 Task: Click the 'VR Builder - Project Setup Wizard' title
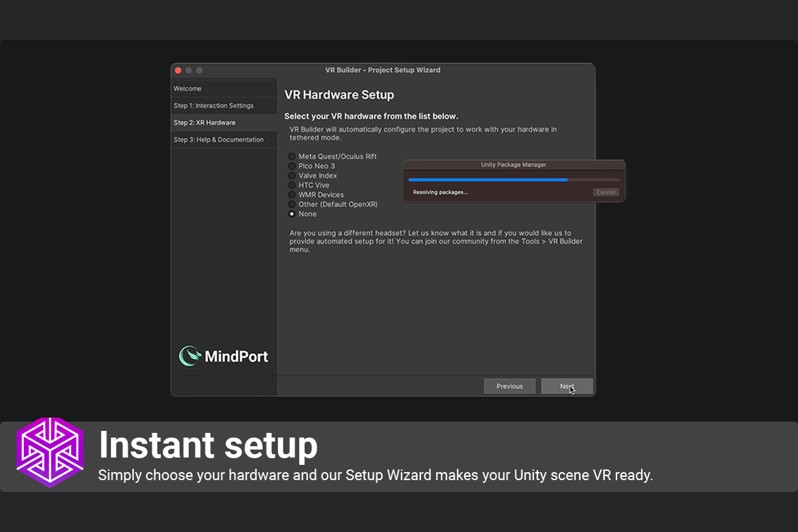click(382, 70)
